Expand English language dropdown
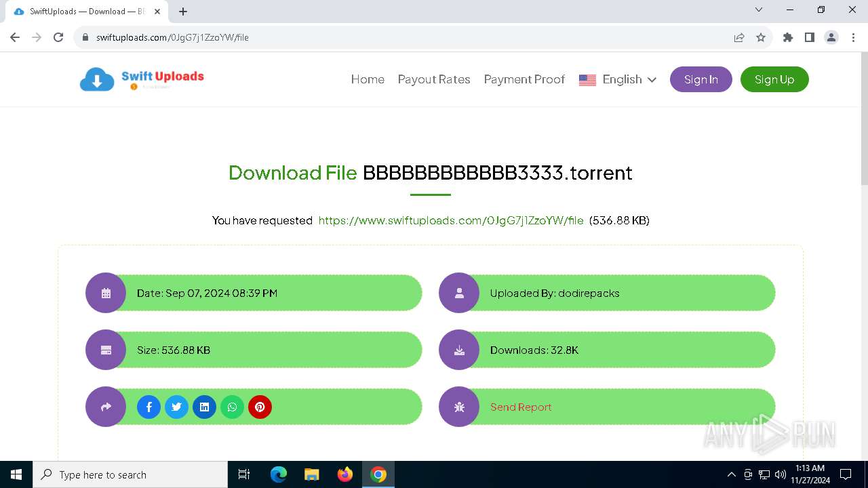The width and height of the screenshot is (868, 488). [618, 79]
